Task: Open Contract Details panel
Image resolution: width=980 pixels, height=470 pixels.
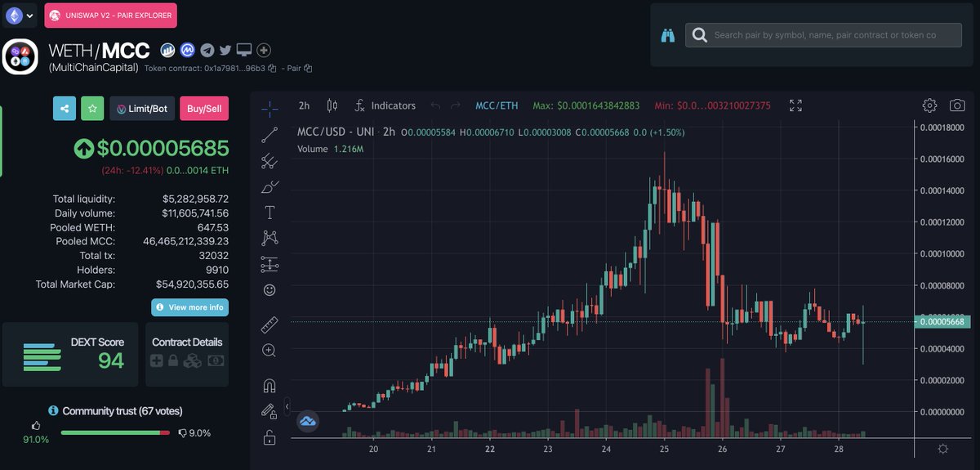Action: 187,355
